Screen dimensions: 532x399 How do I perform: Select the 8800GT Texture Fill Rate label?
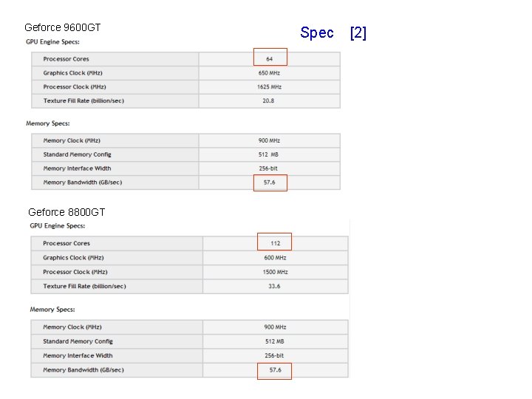coord(84,286)
